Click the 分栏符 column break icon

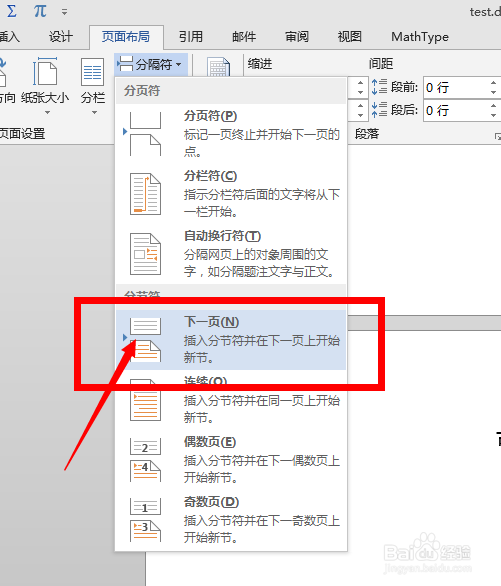145,194
